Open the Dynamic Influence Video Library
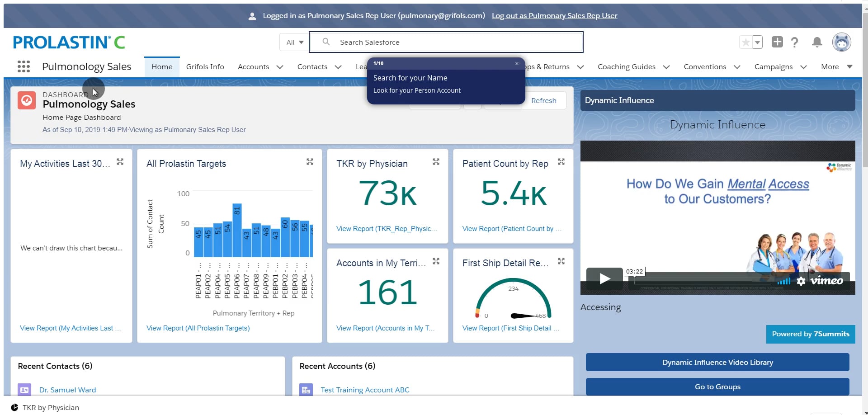The height and width of the screenshot is (415, 868). (x=717, y=362)
